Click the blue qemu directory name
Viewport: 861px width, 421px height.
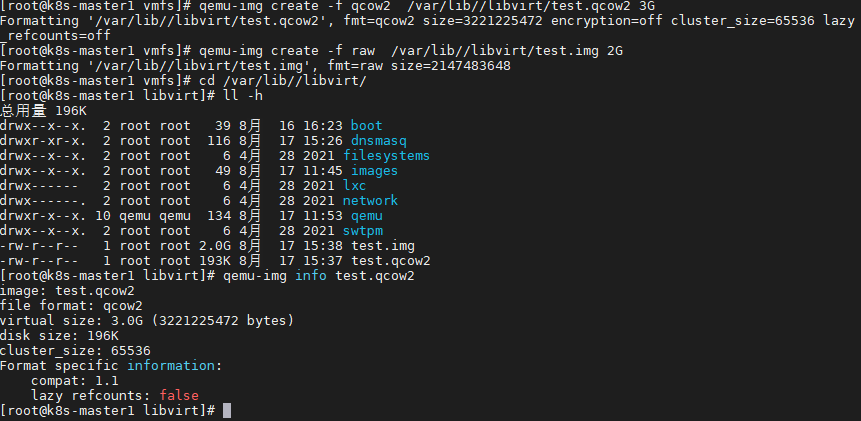click(367, 216)
